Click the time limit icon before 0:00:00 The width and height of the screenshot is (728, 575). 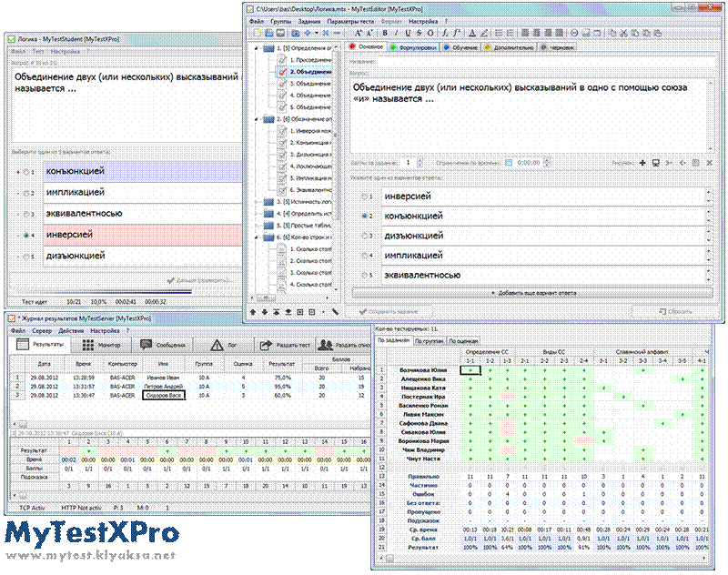pyautogui.click(x=509, y=163)
